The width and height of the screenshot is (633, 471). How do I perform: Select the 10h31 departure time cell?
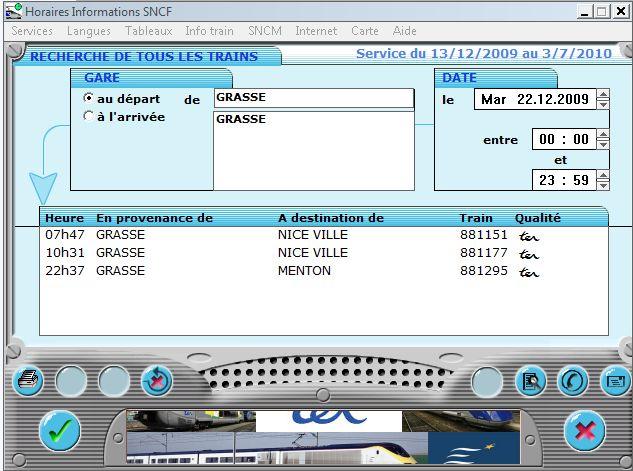coord(65,253)
